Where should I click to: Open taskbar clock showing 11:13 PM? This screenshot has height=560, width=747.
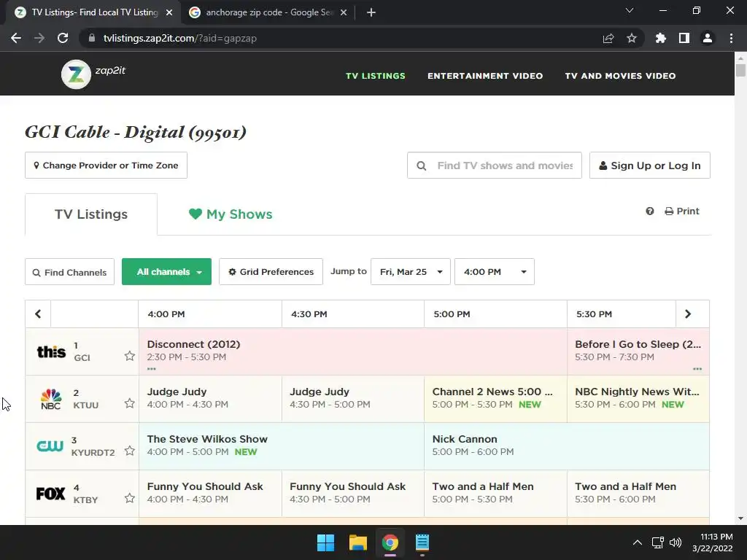pos(712,542)
